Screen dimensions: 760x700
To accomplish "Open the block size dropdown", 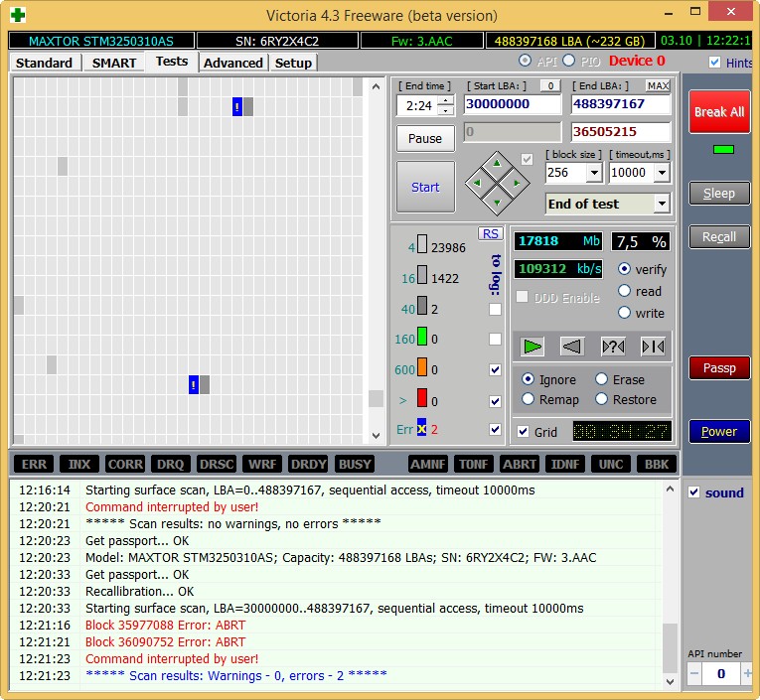I will point(594,173).
